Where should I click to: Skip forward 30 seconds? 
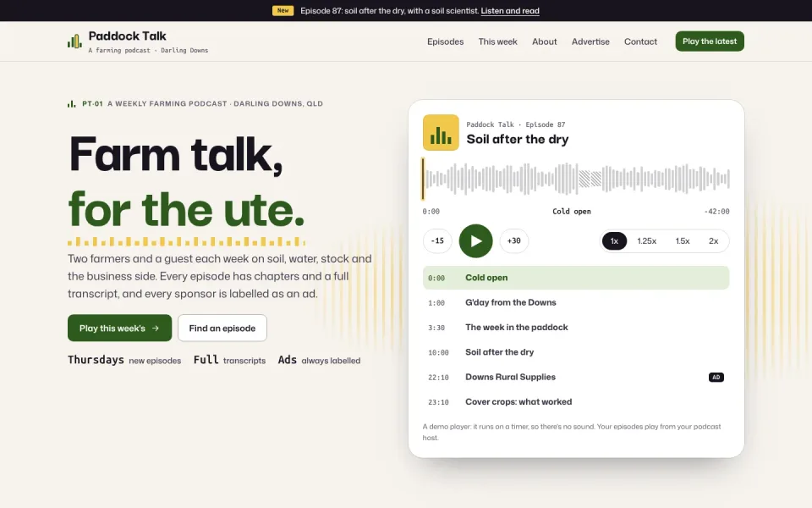point(513,241)
